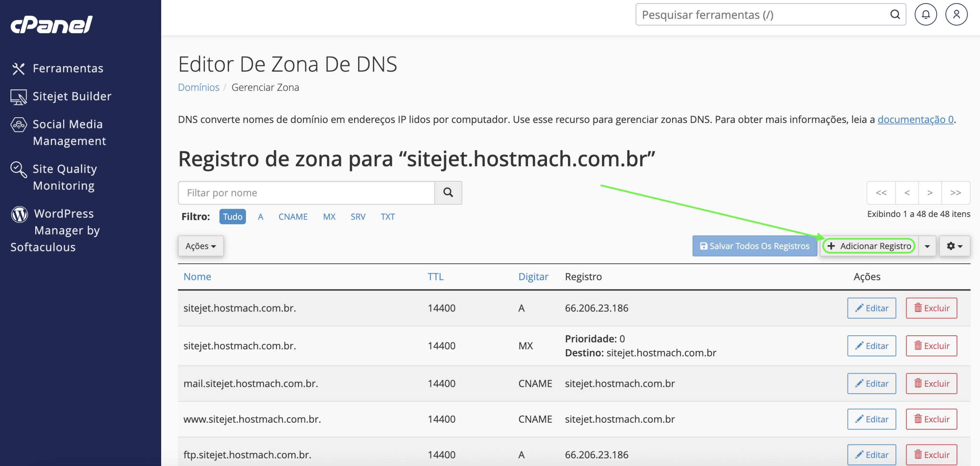Sort table by TTL column
This screenshot has width=980, height=466.
[436, 277]
